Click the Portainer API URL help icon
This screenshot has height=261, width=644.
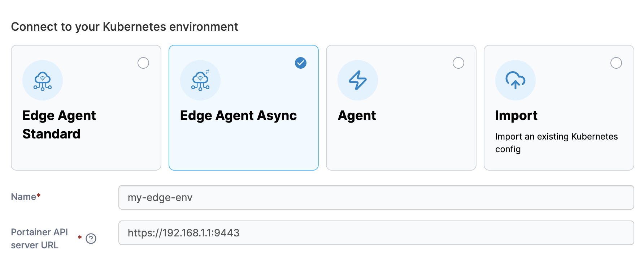91,239
